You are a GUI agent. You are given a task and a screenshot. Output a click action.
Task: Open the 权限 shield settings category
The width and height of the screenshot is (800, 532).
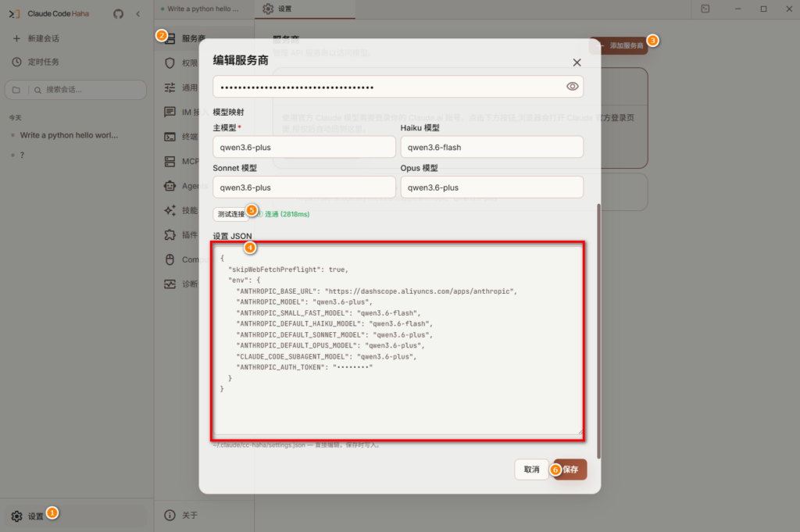pos(181,62)
